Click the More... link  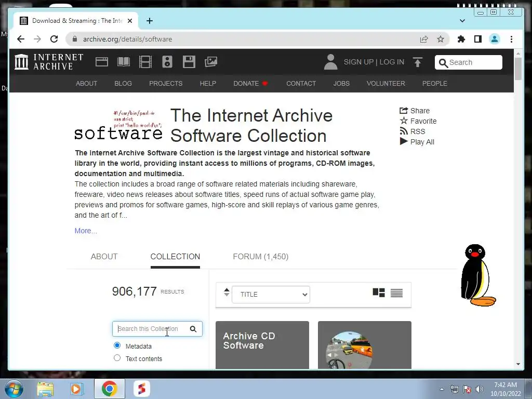[x=86, y=231]
